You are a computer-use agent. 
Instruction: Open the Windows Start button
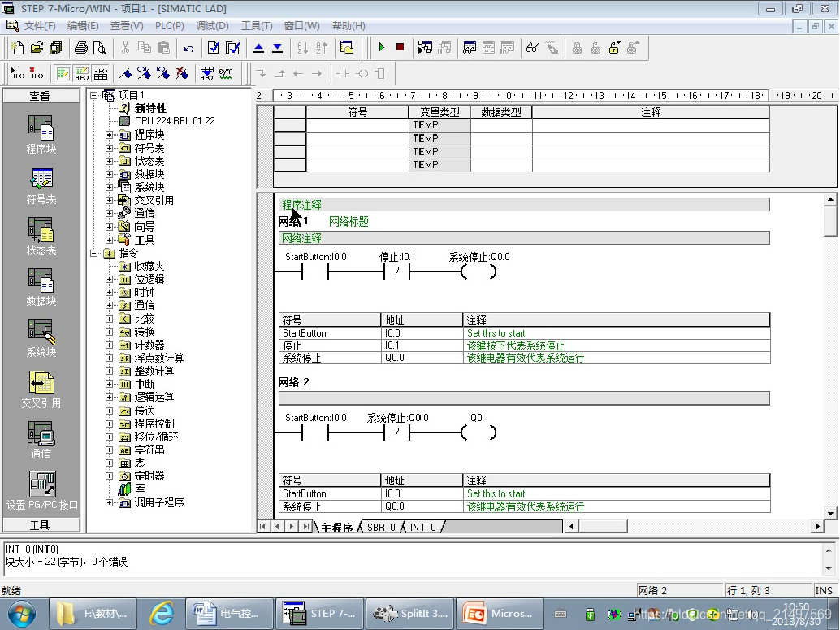coord(21,614)
